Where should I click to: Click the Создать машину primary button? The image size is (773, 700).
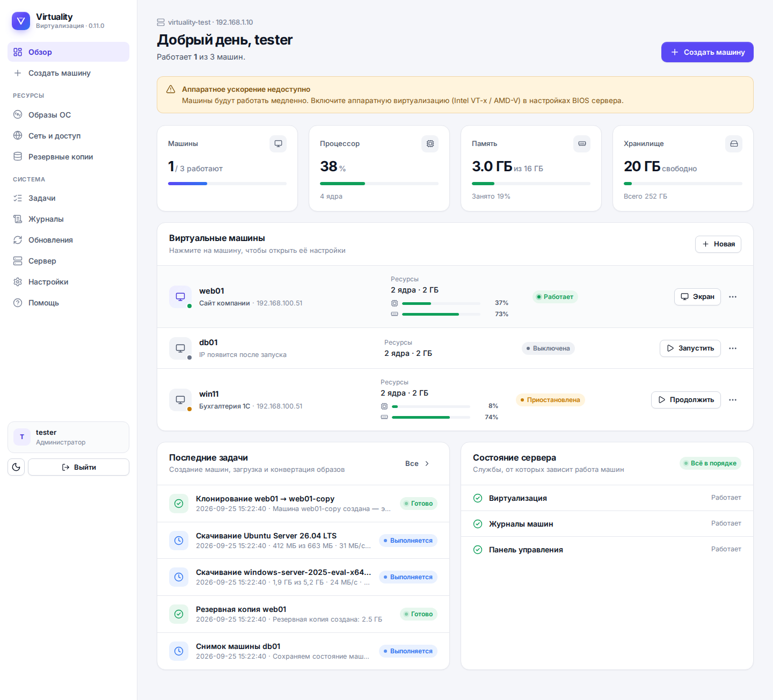point(708,52)
